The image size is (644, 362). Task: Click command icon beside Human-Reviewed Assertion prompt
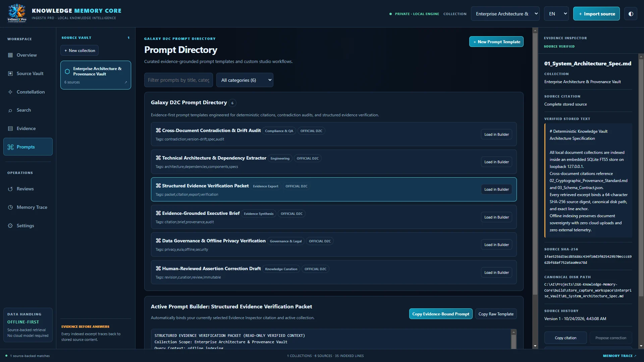pyautogui.click(x=158, y=268)
